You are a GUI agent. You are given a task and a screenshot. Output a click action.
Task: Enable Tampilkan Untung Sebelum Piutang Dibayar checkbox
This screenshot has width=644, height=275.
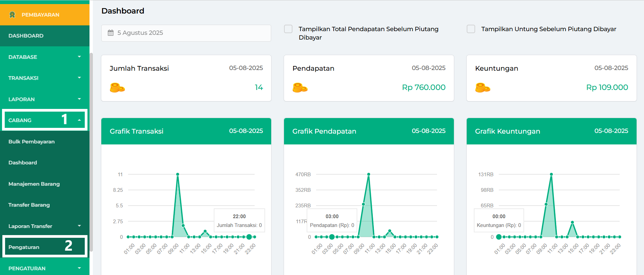tap(471, 29)
